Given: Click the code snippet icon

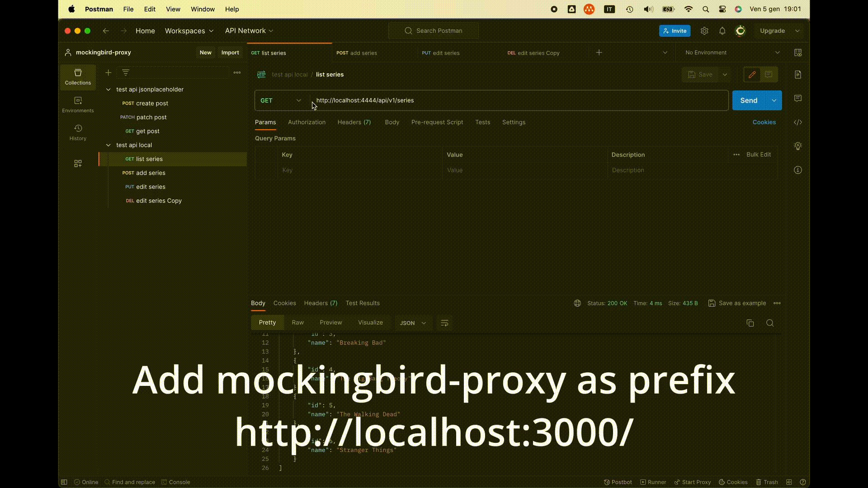Looking at the screenshot, I should pyautogui.click(x=798, y=122).
